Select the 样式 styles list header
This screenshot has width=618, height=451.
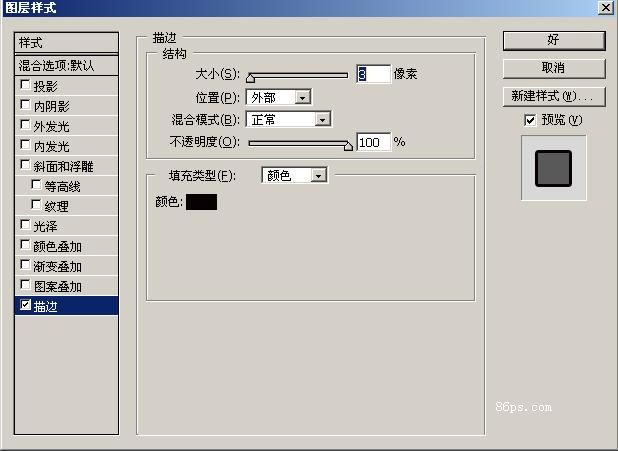click(66, 43)
